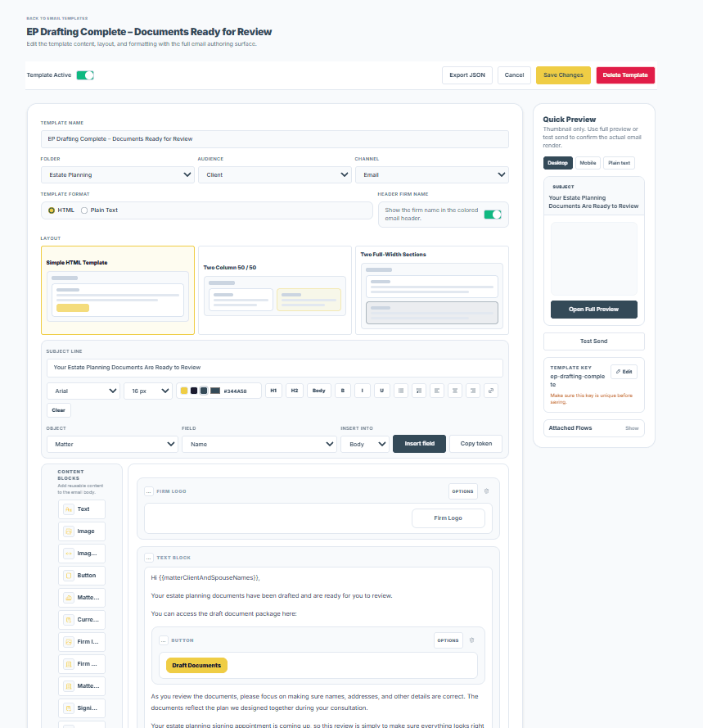
Task: Show the Attached Flows section
Action: click(x=632, y=428)
